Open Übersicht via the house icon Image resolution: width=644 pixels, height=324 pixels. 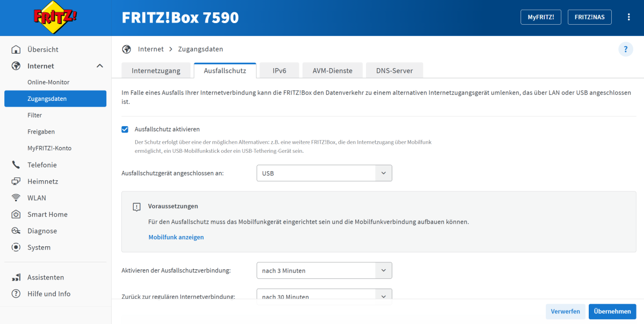pyautogui.click(x=16, y=49)
